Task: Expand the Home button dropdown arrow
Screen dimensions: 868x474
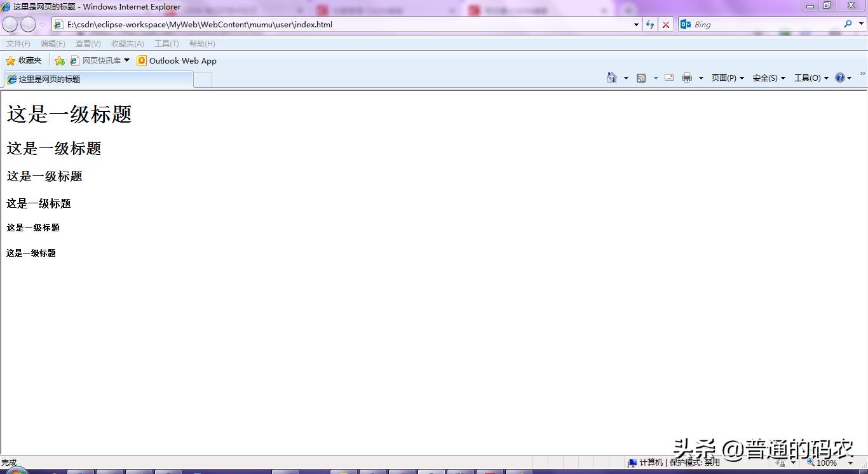Action: click(x=626, y=78)
